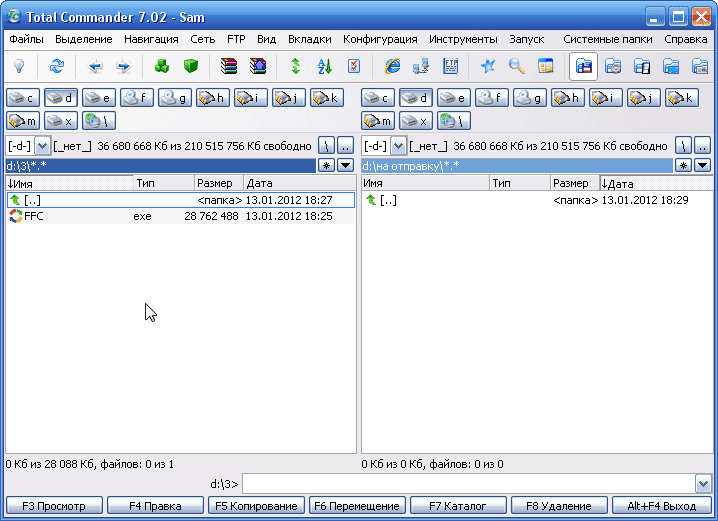Click the single green cube icon

(190, 66)
